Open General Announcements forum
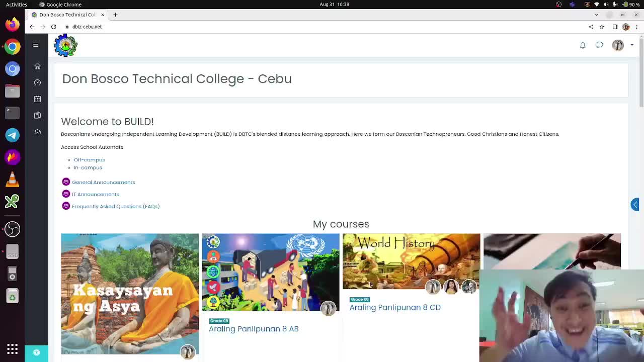644x362 pixels. [103, 182]
